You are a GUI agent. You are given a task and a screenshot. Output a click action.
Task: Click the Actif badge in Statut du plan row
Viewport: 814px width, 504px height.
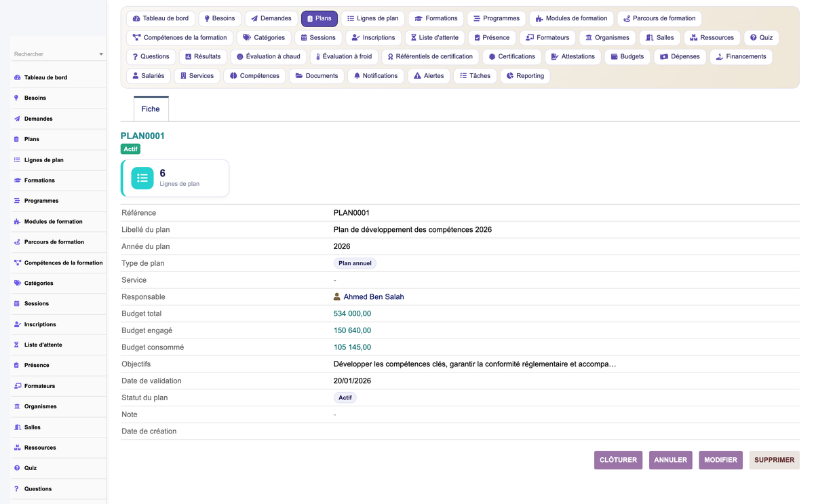tap(345, 398)
